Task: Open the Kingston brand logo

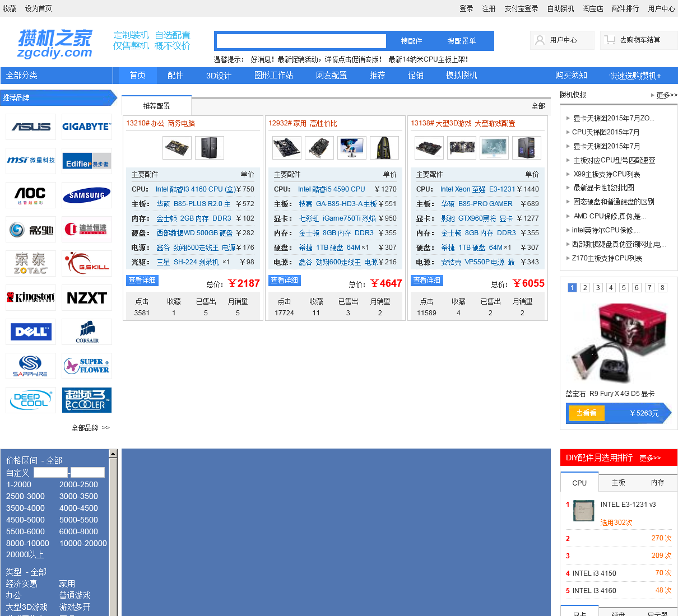Action: pos(31,297)
